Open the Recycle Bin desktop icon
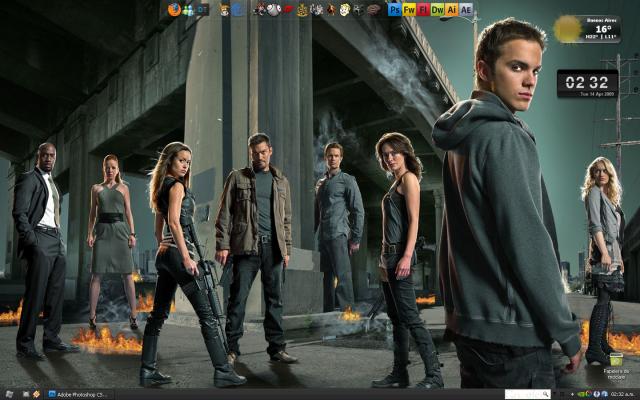Screen dimensions: 640x400 point(616,367)
